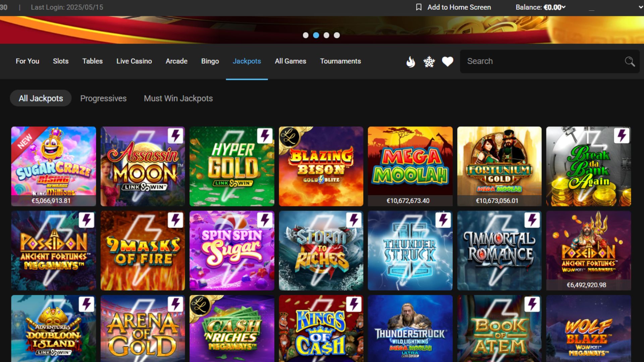Open favorites heart icon
Screen dimensions: 644x362
(x=447, y=62)
